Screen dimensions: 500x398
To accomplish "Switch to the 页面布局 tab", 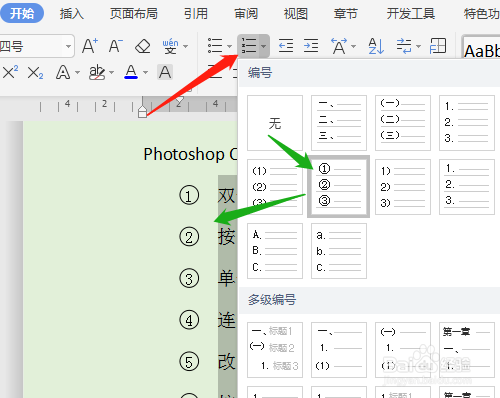I will click(134, 14).
